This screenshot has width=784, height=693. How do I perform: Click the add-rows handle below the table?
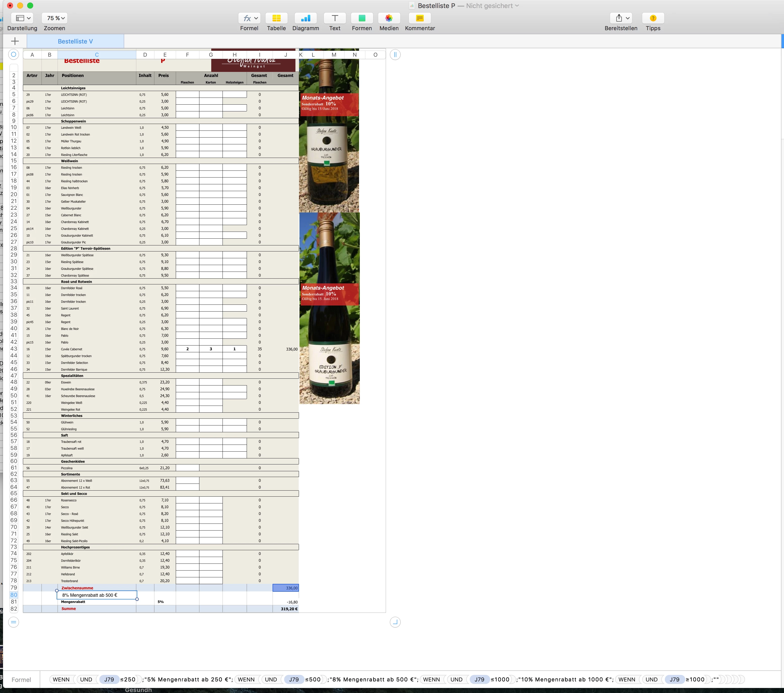(x=13, y=622)
